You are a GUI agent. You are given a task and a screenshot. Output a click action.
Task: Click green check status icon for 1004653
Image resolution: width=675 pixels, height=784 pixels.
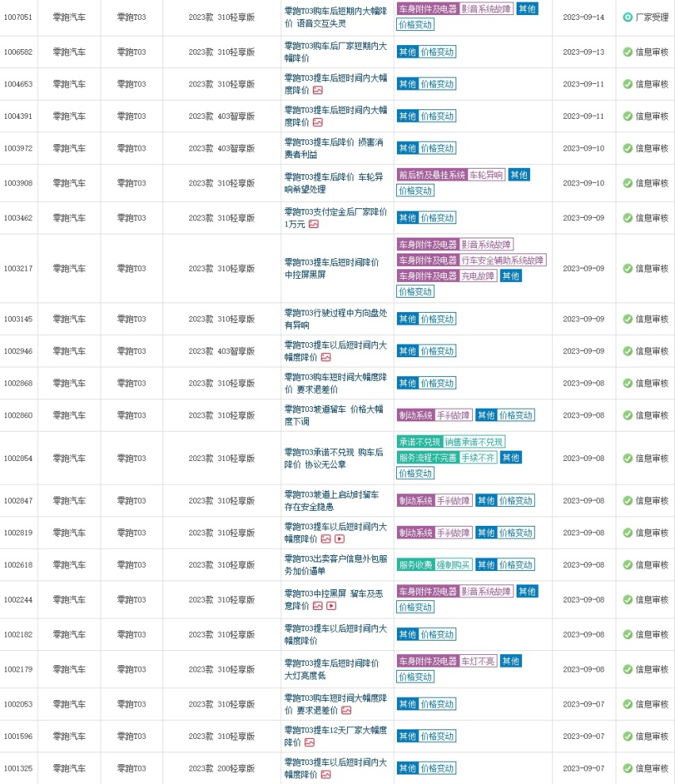(627, 84)
